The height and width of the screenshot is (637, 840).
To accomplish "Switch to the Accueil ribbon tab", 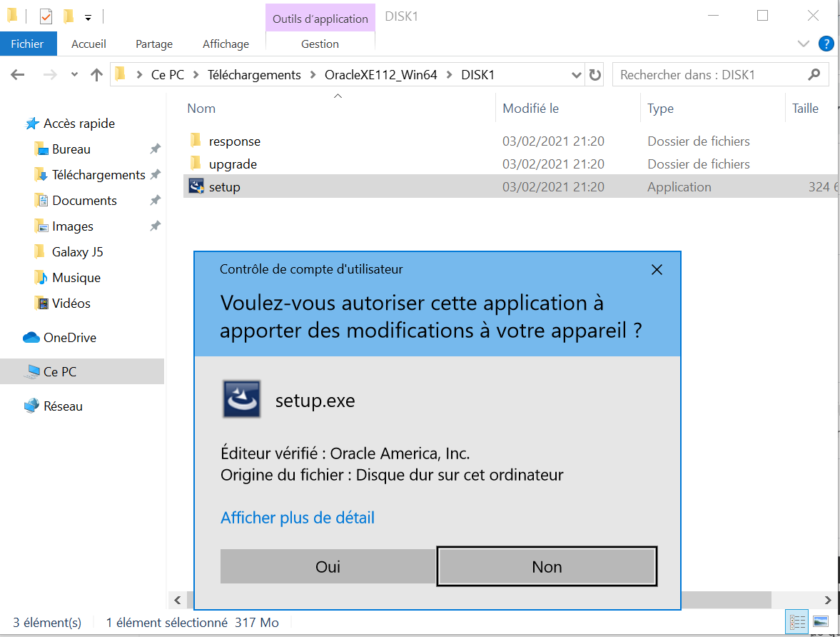I will click(88, 44).
